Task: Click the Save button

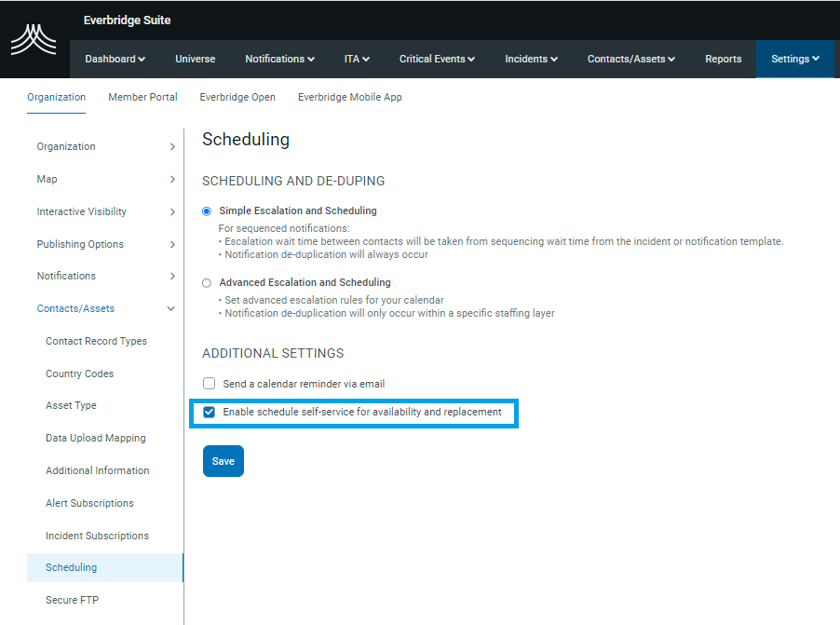Action: (224, 461)
